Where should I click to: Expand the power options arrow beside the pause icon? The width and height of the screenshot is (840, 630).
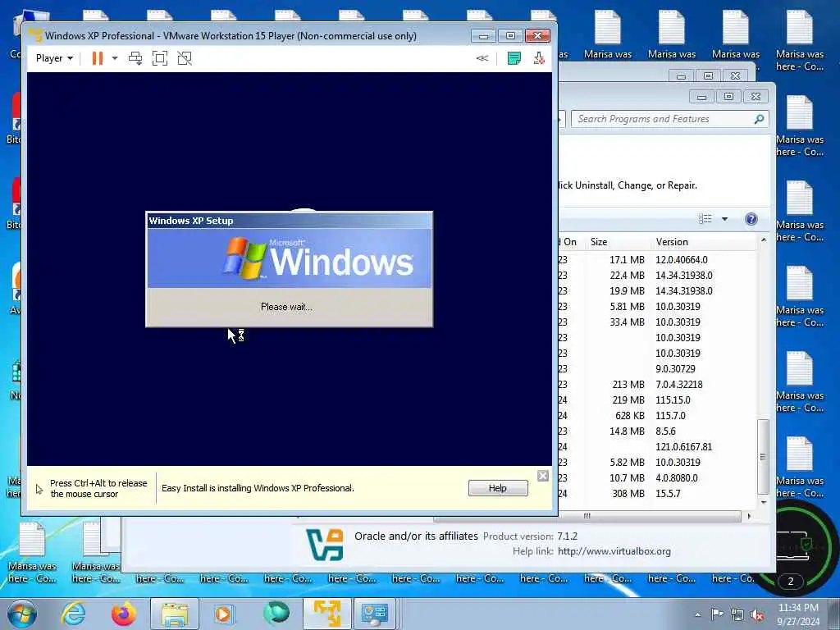pos(115,58)
